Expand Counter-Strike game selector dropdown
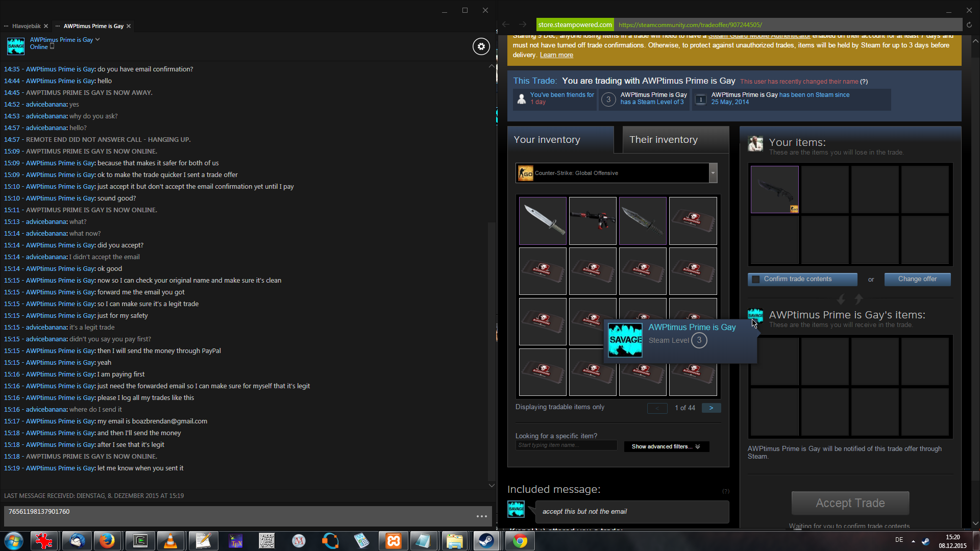Image resolution: width=980 pixels, height=551 pixels. tap(713, 173)
